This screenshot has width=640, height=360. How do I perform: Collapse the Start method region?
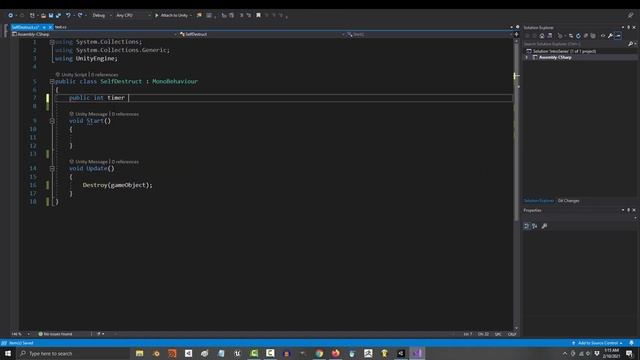click(x=52, y=121)
